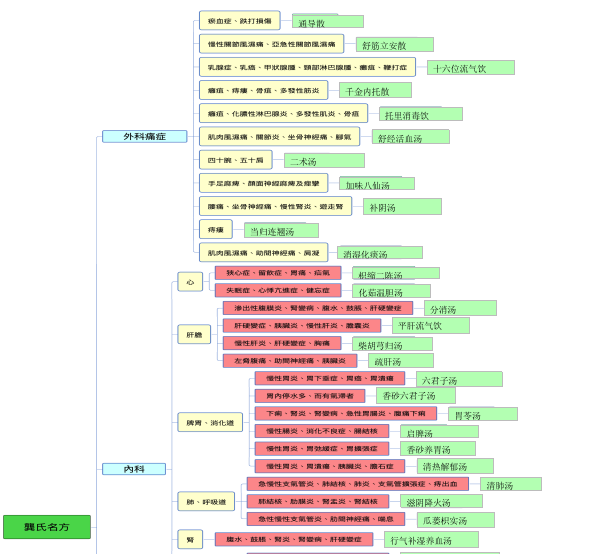Select the green 十六位流气饮 formula label
Image resolution: width=612 pixels, height=554 pixels.
point(471,68)
